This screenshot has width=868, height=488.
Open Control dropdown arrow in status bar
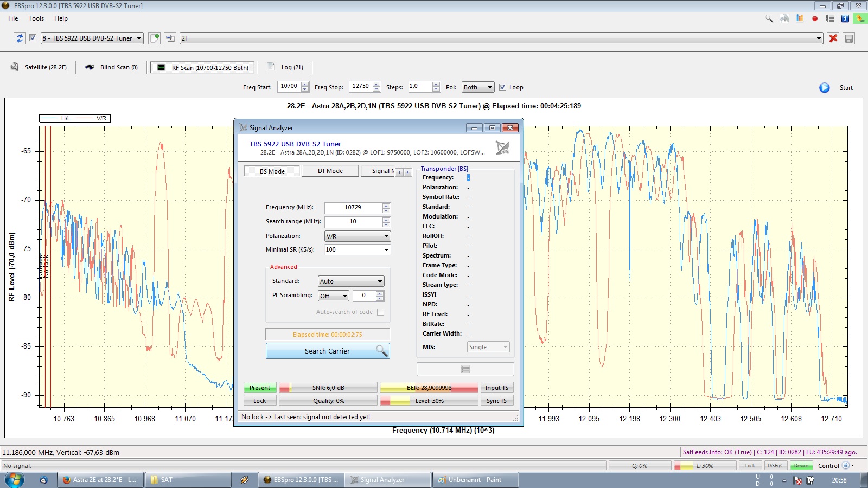(853, 466)
